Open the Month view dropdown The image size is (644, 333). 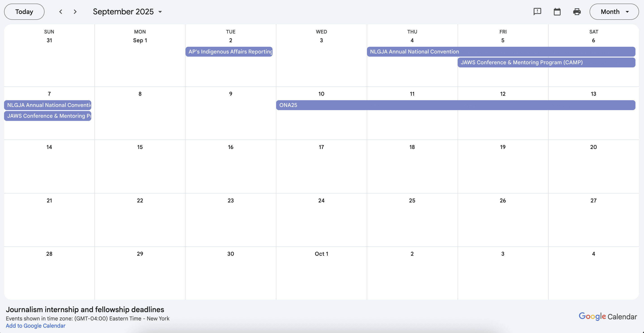tap(614, 12)
